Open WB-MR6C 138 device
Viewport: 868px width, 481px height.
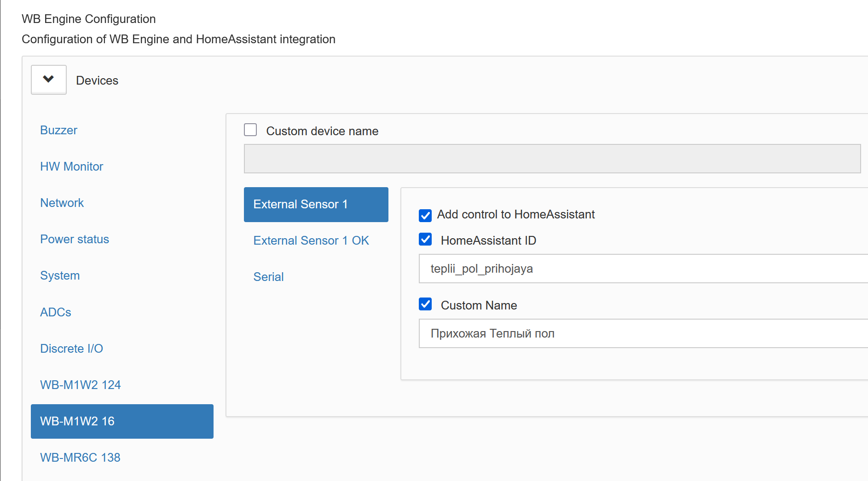click(x=80, y=458)
